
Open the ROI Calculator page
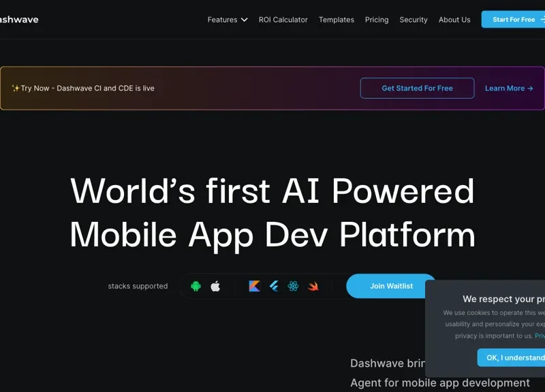283,20
